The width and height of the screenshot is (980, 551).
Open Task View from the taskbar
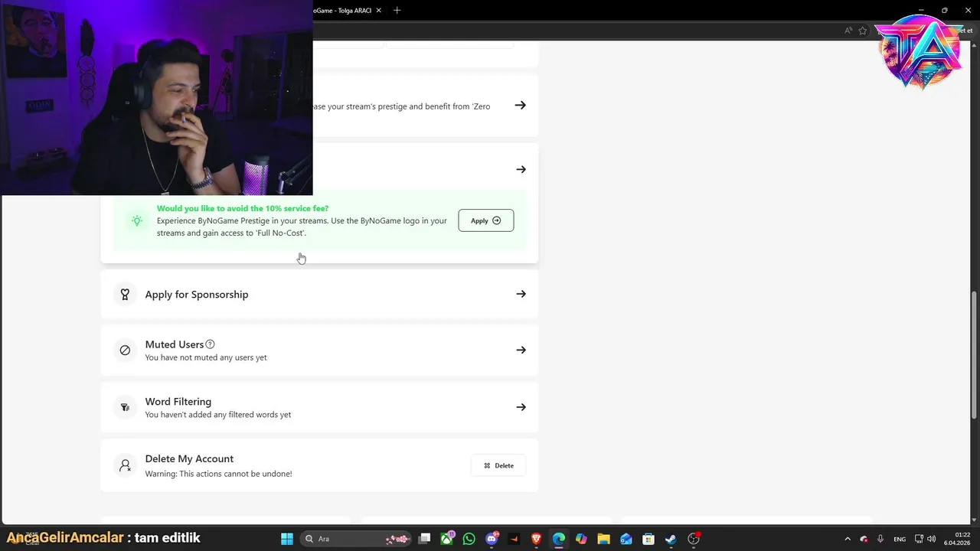pos(425,539)
